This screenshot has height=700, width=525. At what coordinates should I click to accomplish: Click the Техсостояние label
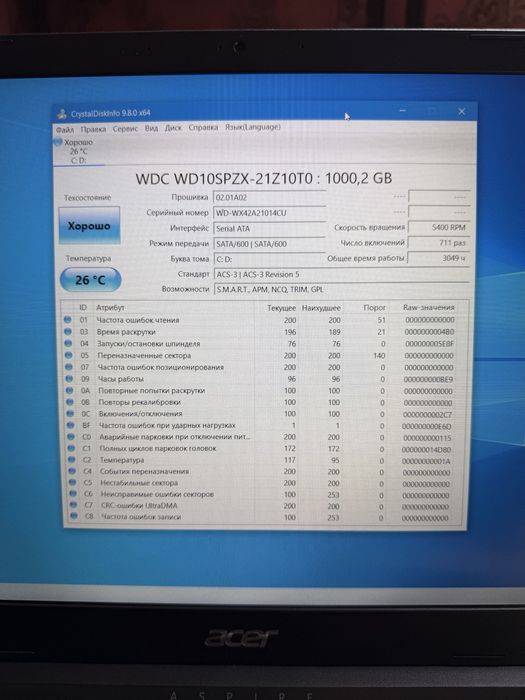[87, 197]
